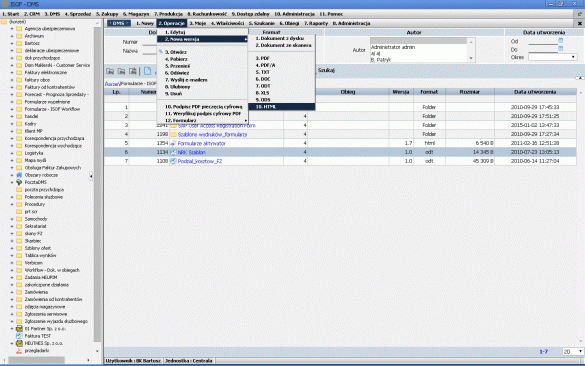Click the new document page icon in toolbar

tap(147, 71)
